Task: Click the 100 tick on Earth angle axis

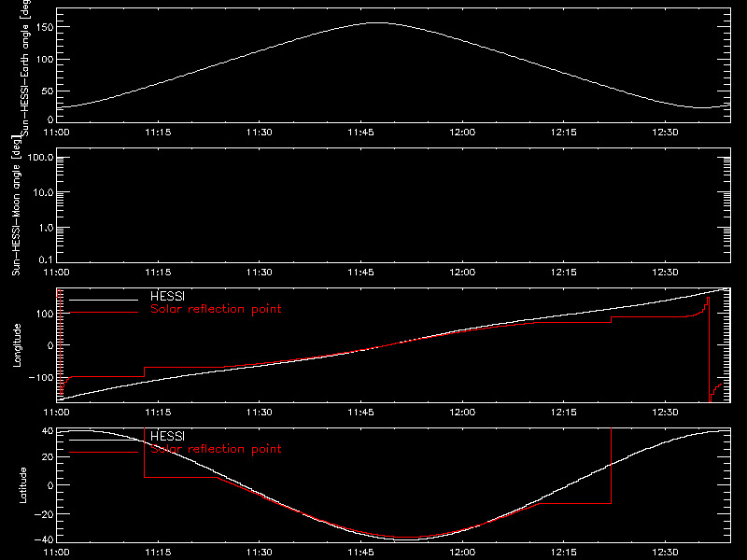Action: coord(45,60)
